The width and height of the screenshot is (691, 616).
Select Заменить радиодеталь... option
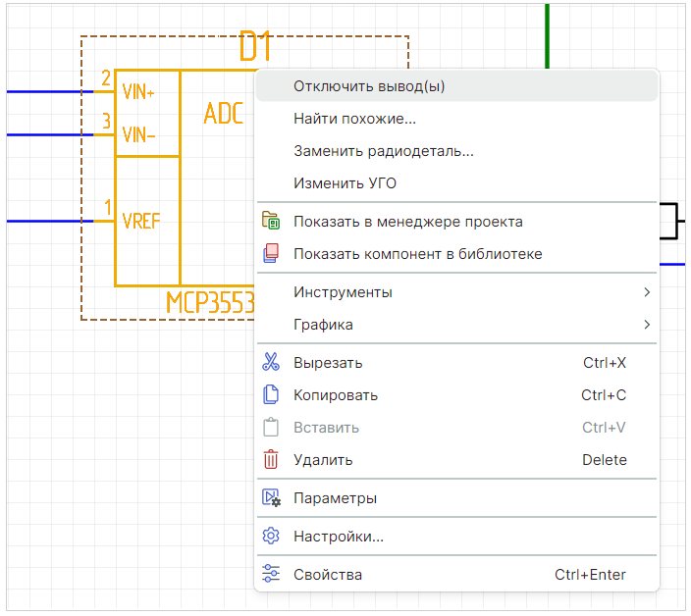click(384, 151)
